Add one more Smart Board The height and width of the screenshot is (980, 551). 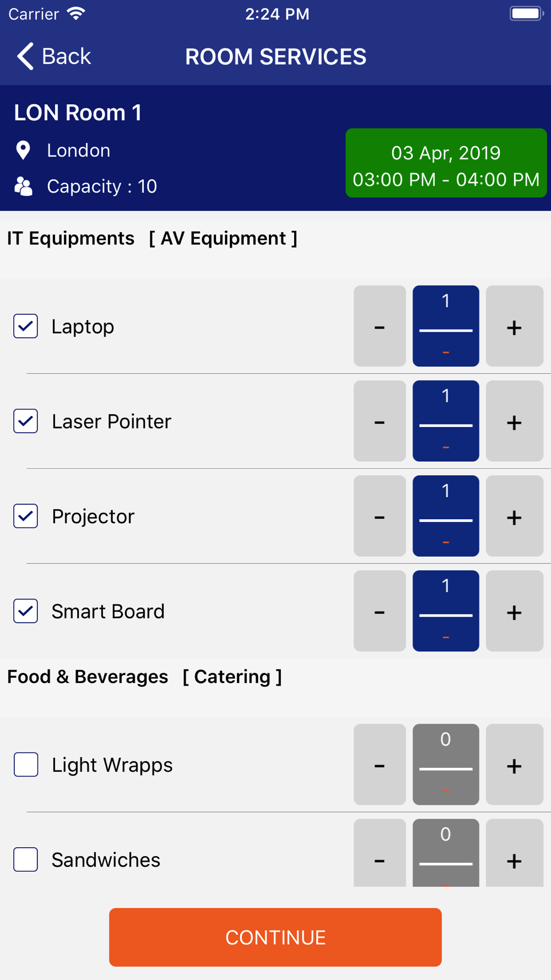point(514,611)
